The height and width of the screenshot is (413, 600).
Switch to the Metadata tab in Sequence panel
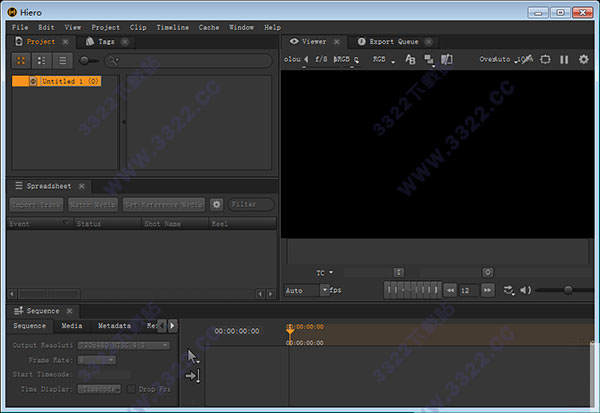[114, 326]
